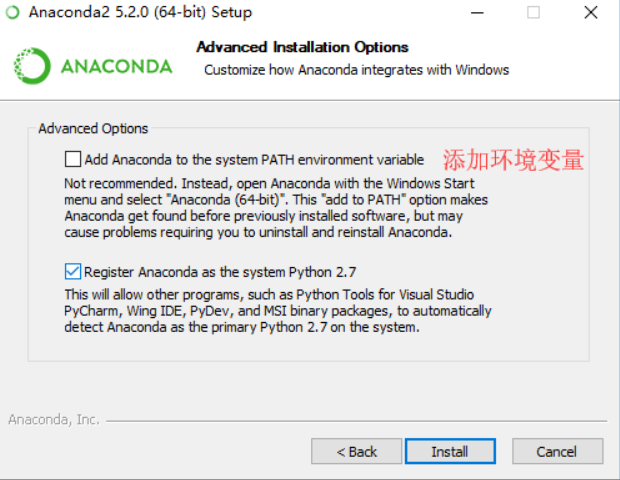This screenshot has width=620, height=480.
Task: Click the green Anaconda ring logo
Action: click(x=32, y=66)
